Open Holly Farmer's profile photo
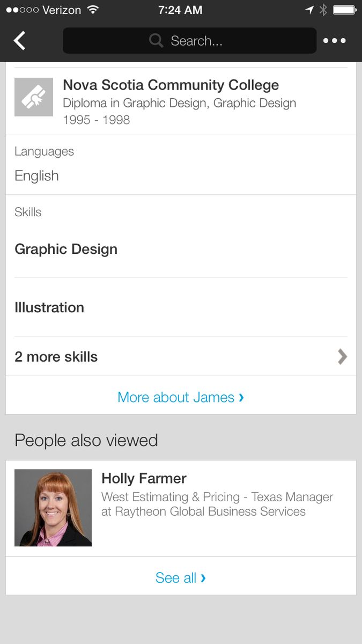Screen dimensions: 362x644 click(x=53, y=508)
